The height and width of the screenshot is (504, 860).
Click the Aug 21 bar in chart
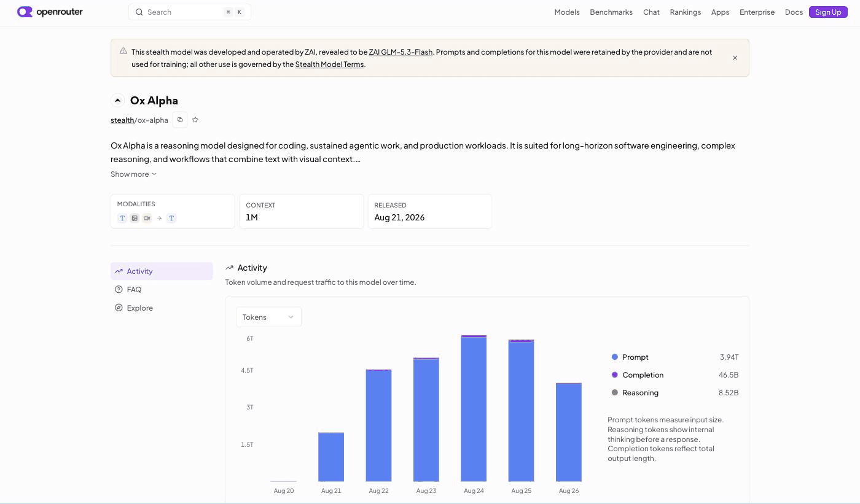coord(331,457)
